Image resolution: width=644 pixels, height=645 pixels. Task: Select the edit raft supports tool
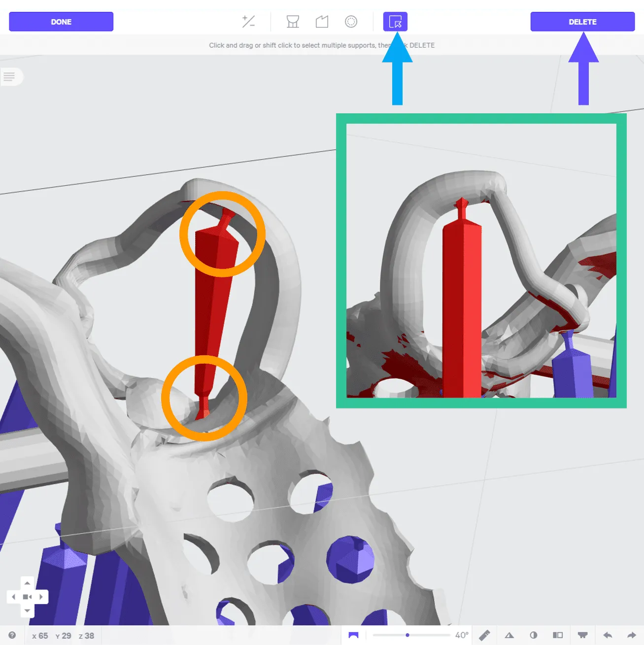coord(293,21)
